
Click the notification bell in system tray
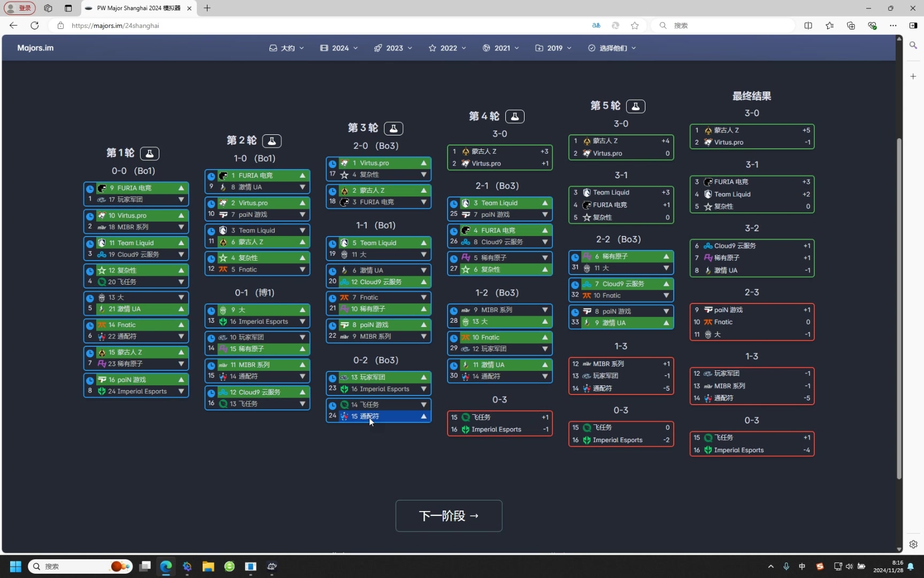pyautogui.click(x=911, y=566)
